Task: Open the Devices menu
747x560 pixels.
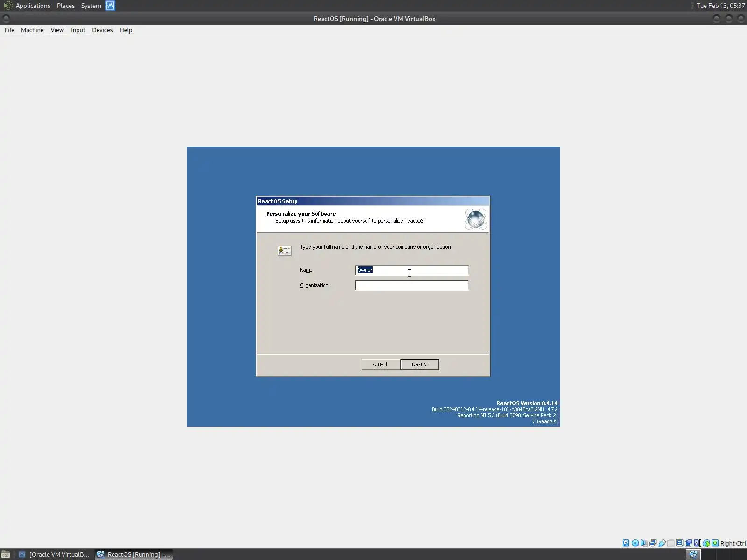Action: 102,30
